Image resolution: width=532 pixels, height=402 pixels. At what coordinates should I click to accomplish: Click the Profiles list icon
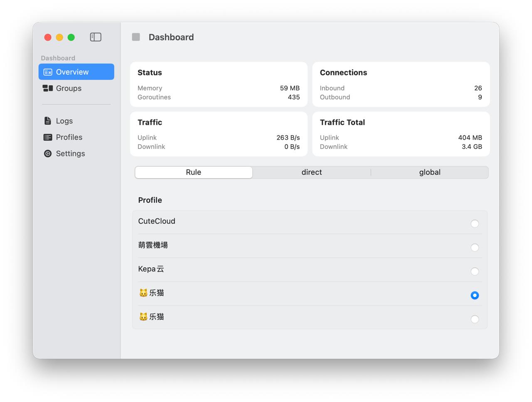click(x=48, y=137)
